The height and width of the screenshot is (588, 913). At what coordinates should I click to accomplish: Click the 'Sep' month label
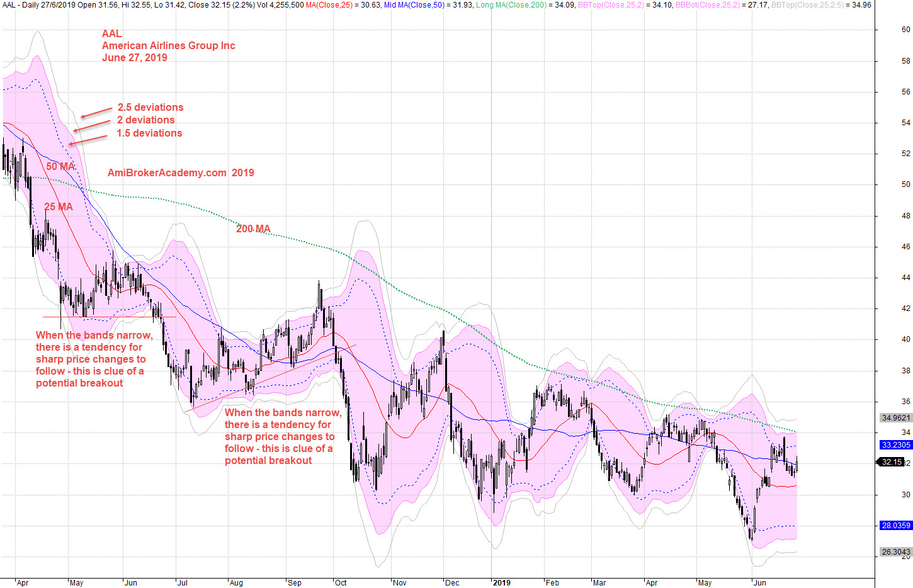pos(295,582)
